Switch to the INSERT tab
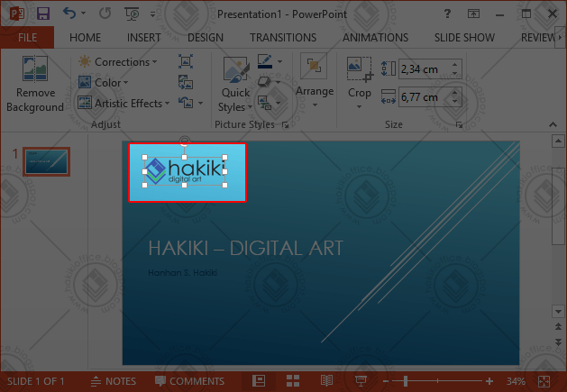 tap(143, 38)
